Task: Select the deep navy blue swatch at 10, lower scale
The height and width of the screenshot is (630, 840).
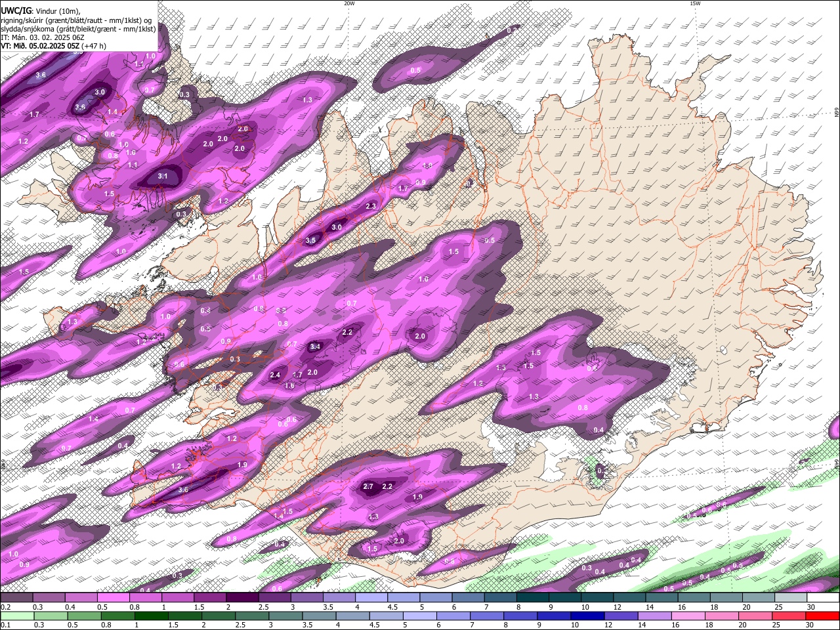Action: pyautogui.click(x=587, y=616)
